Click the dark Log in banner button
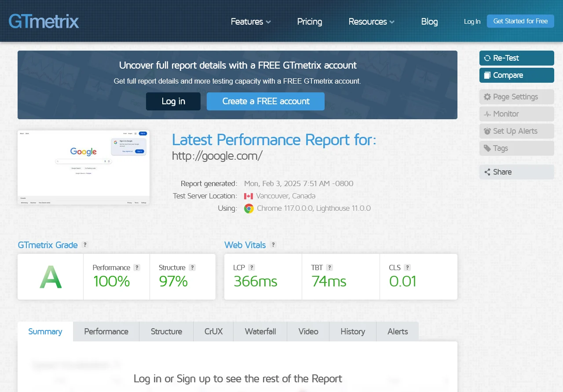Image resolution: width=563 pixels, height=392 pixels. [x=173, y=101]
